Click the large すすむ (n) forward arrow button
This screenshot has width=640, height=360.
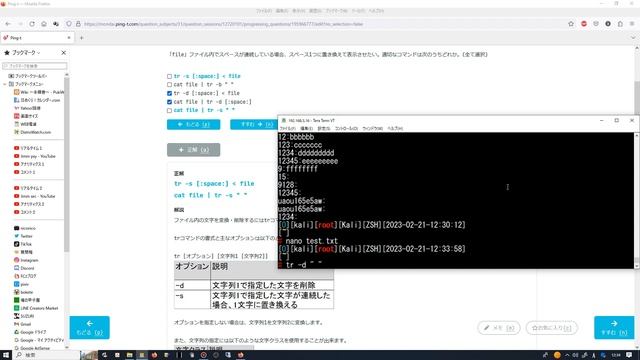click(614, 327)
